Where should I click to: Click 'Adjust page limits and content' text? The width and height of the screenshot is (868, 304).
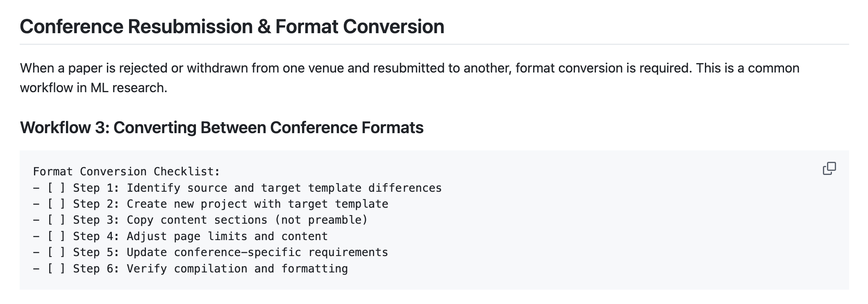[x=227, y=236]
